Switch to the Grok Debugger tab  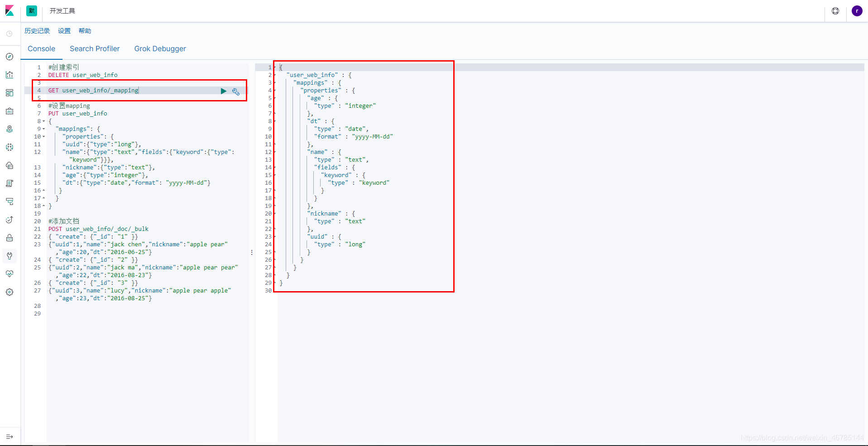160,48
